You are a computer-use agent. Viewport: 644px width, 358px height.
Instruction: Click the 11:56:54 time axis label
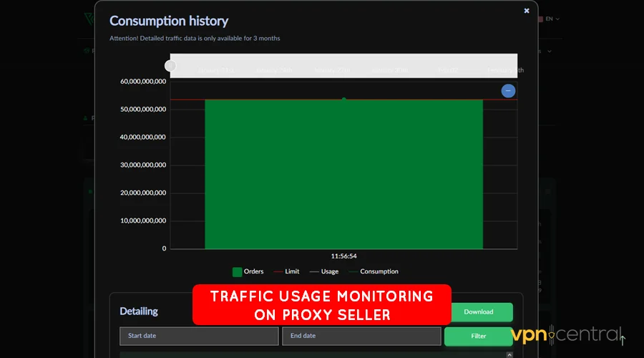click(x=343, y=256)
